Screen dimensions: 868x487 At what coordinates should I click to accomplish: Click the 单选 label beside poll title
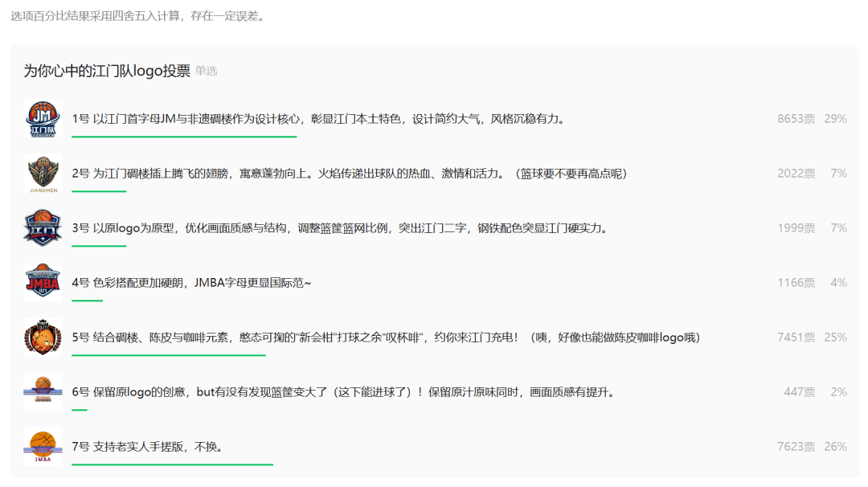click(207, 72)
